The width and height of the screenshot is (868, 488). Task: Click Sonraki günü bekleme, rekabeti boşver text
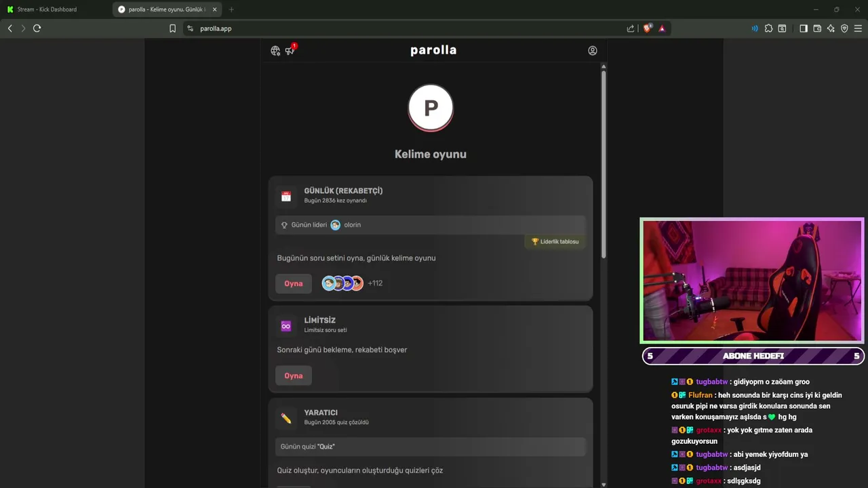point(342,350)
